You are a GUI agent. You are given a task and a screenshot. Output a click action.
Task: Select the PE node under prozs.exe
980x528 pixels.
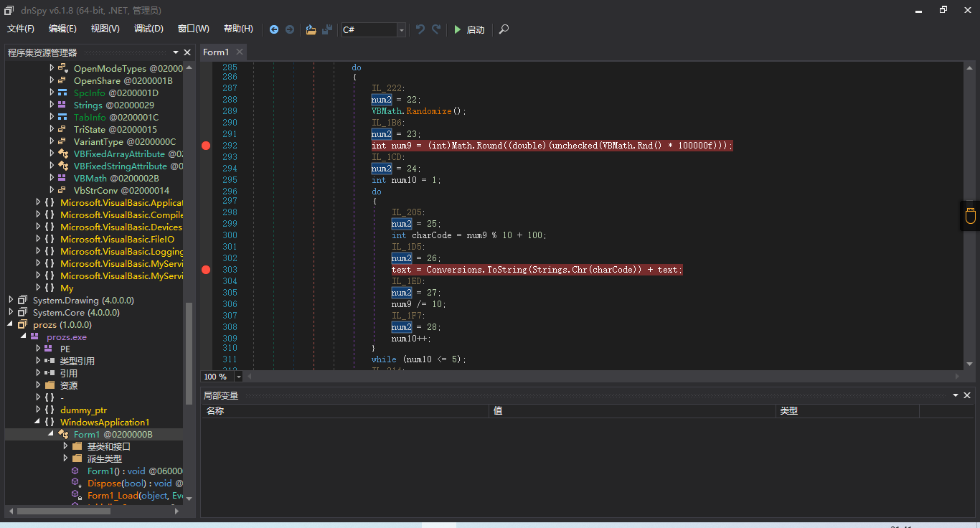tap(65, 349)
